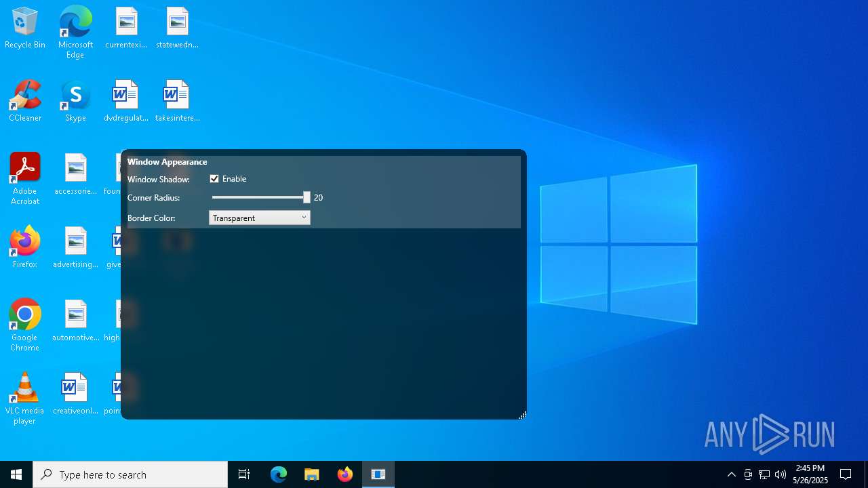Open File Explorer from the taskbar
868x488 pixels.
311,474
